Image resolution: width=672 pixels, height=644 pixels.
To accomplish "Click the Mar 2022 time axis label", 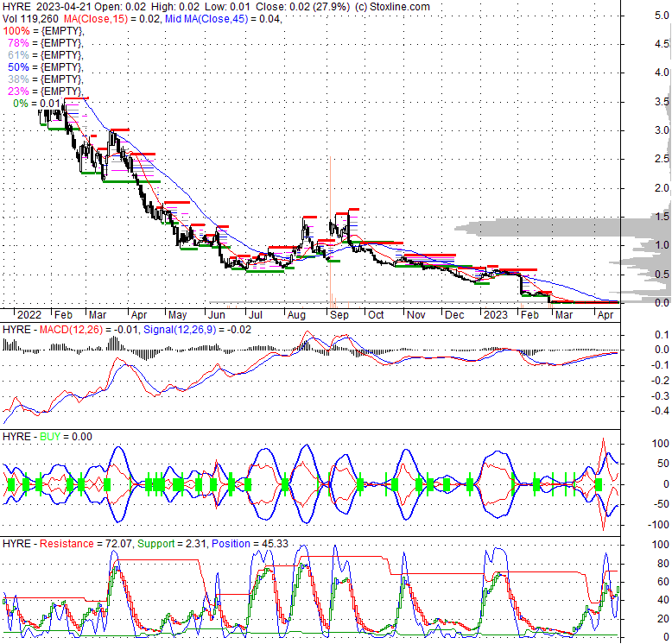I will click(98, 315).
